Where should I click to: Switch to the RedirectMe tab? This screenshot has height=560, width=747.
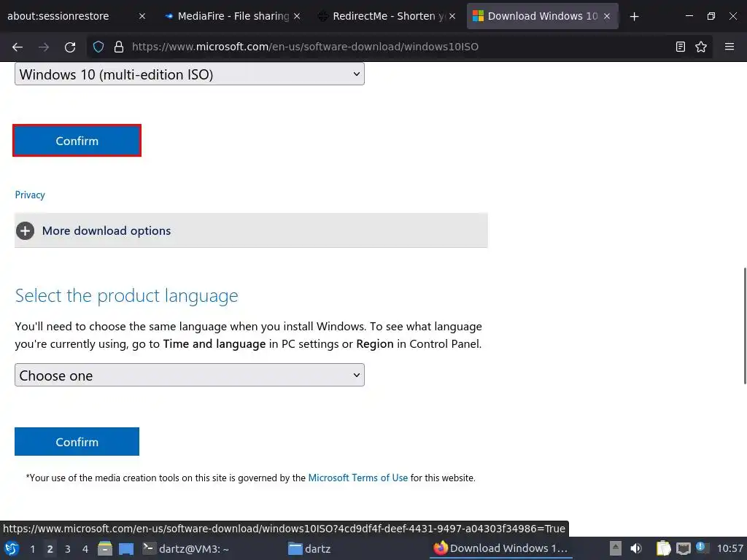point(388,16)
